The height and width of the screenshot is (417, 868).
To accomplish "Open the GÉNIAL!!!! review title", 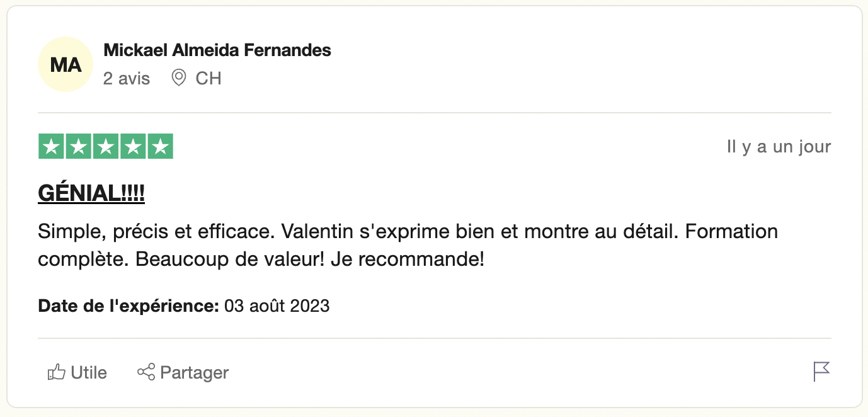I will pyautogui.click(x=91, y=193).
